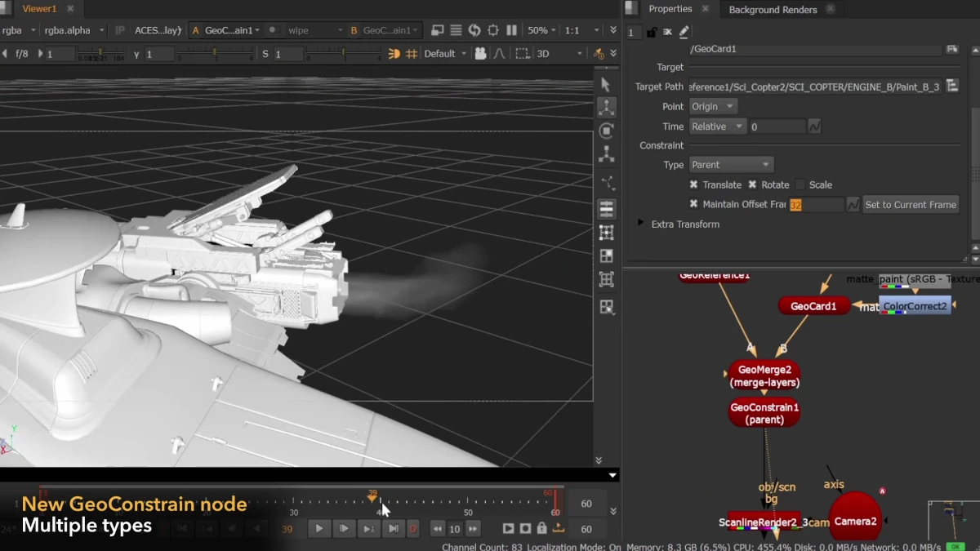Switch to the Background Renders tab
Image resolution: width=980 pixels, height=551 pixels.
pos(773,10)
